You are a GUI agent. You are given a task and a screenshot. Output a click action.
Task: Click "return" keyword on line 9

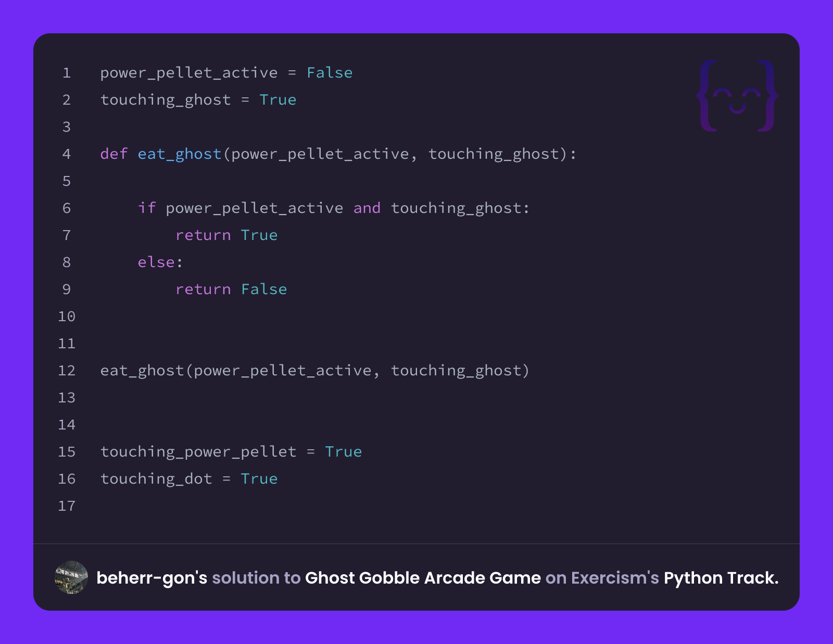(x=203, y=289)
